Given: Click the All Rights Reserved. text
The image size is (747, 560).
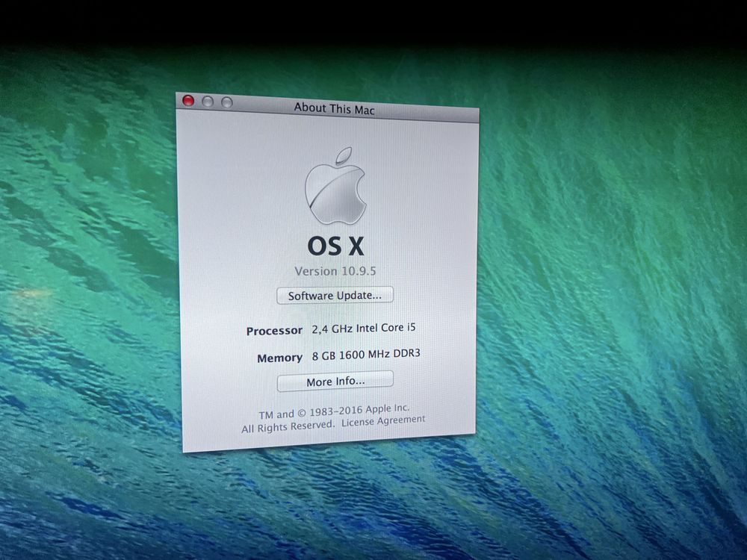Looking at the screenshot, I should (x=288, y=426).
